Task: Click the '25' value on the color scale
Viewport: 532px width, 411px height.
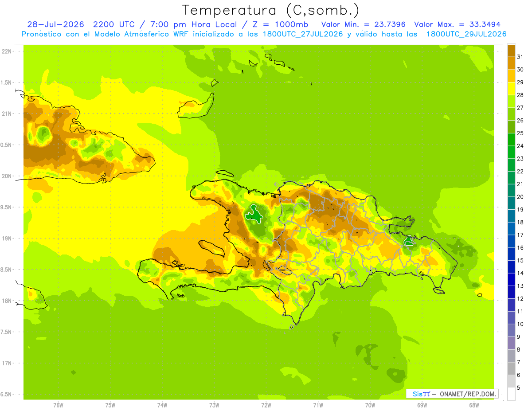Action: pyautogui.click(x=520, y=133)
